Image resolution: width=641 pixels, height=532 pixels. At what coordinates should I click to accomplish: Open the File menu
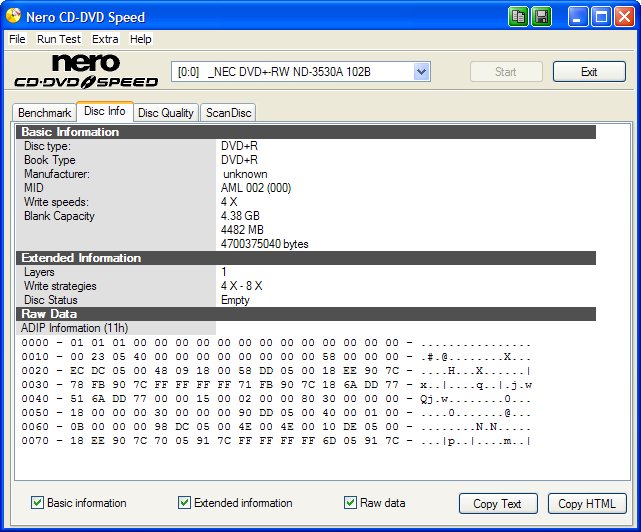pos(17,39)
